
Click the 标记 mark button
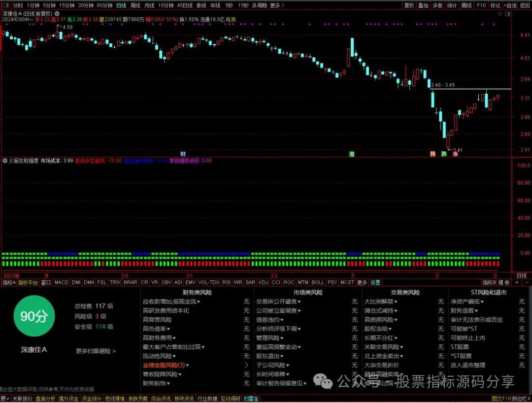(496, 5)
